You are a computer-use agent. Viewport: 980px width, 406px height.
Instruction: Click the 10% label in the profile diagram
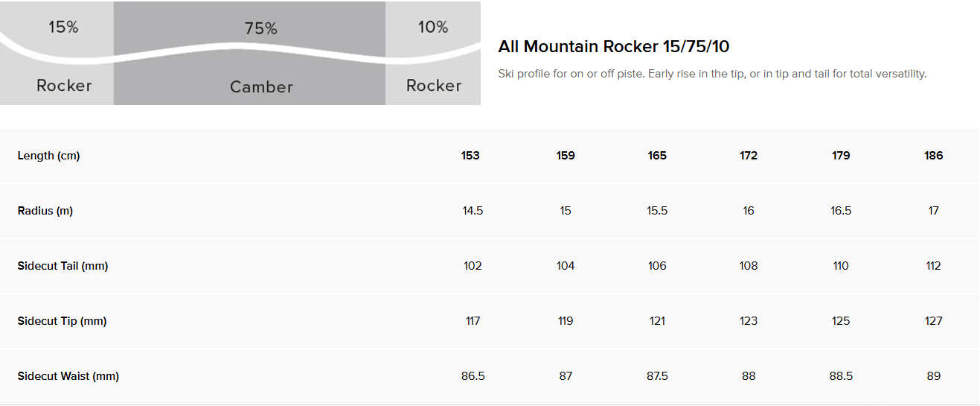[433, 28]
